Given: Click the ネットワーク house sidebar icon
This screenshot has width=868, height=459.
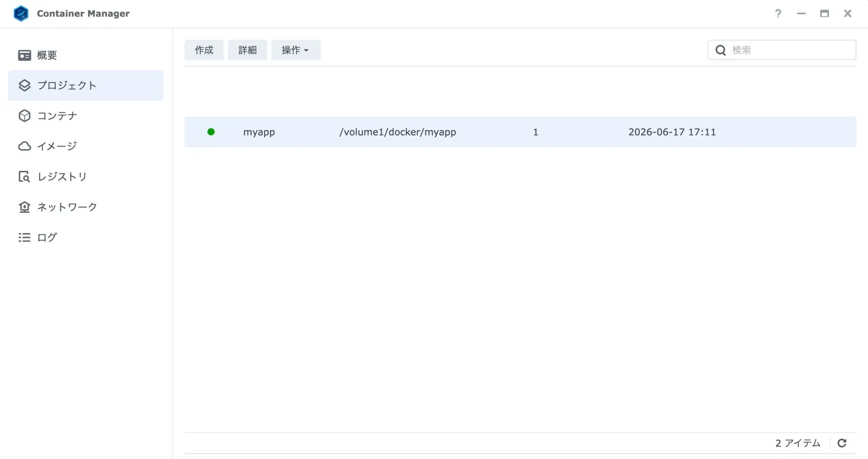Looking at the screenshot, I should point(24,207).
